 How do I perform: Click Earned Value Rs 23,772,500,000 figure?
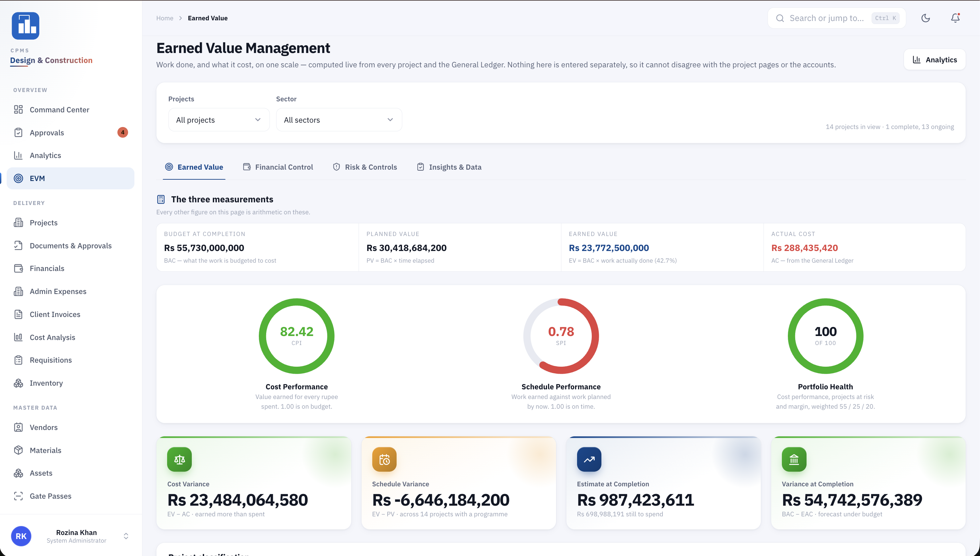coord(609,248)
